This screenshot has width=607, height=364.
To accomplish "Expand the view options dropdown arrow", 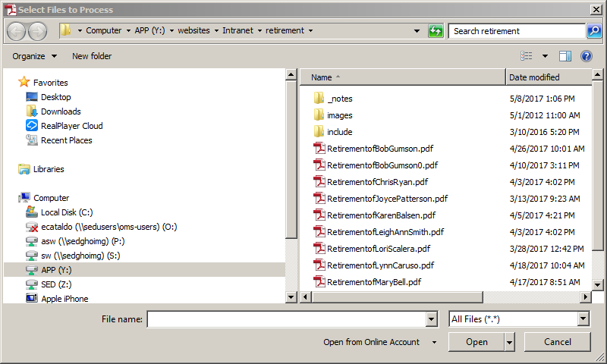I will point(545,56).
